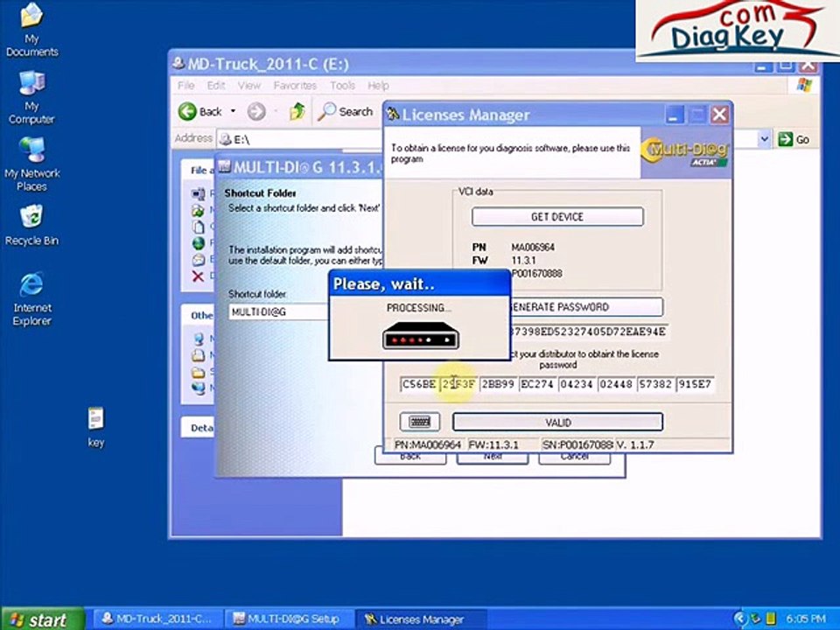Viewport: 840px width, 630px height.
Task: Click the Shortcut folder MULTI-DI@G input field
Action: 278,311
